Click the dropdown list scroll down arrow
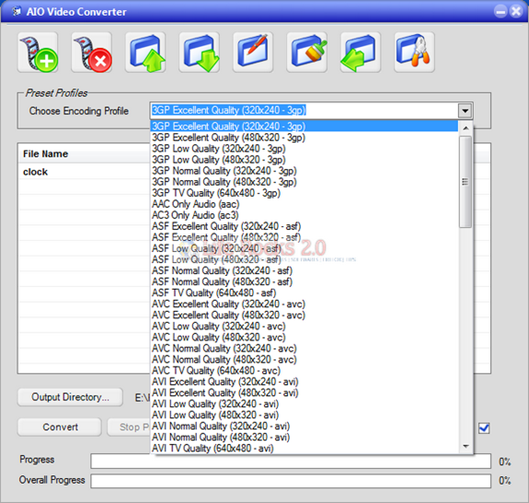 tap(466, 446)
